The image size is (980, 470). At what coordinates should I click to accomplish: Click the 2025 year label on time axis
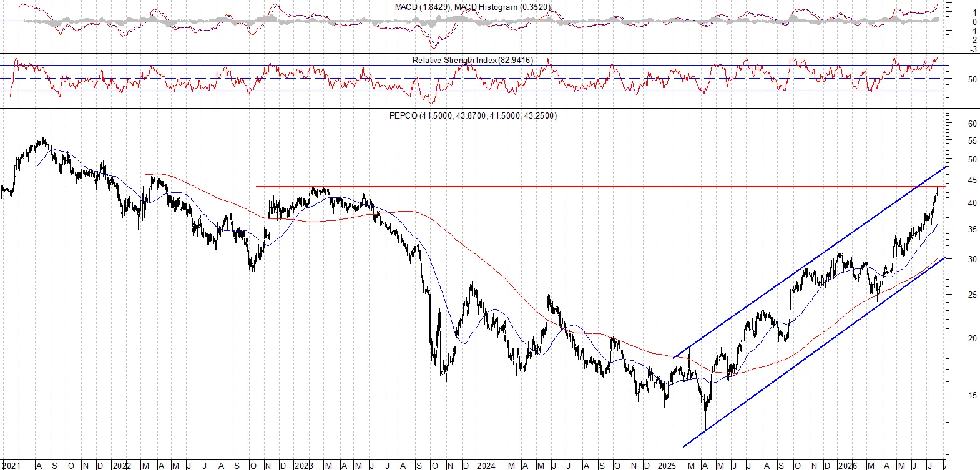click(667, 465)
